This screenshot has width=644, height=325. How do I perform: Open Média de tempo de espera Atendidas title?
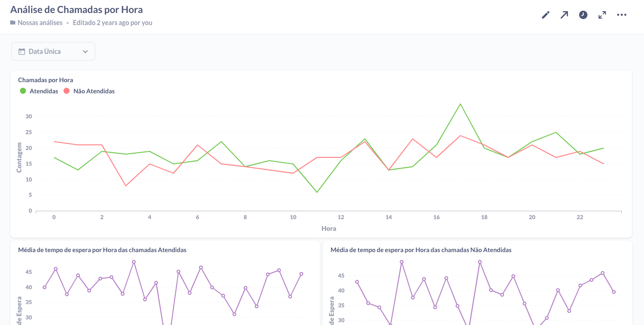(102, 250)
